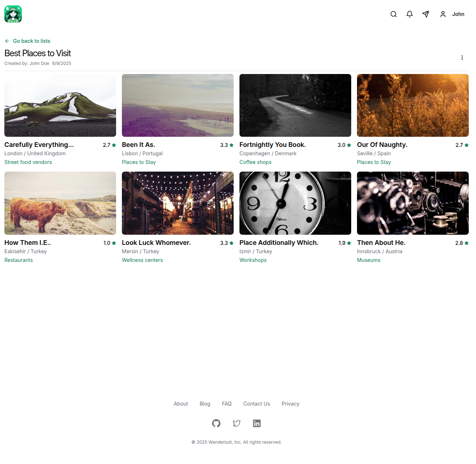Open the three-dot list options menu
Viewport: 476px width, 464px height.
pos(462,58)
